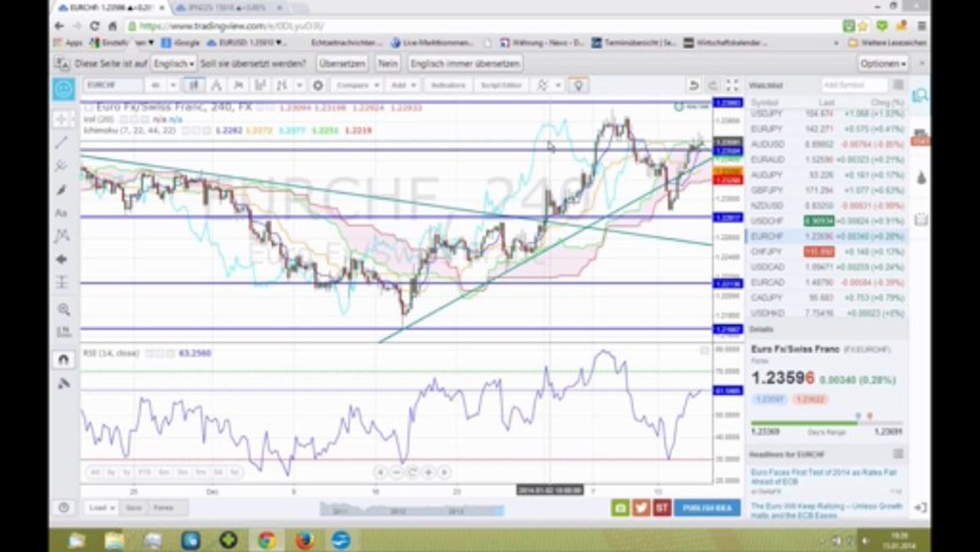Open the Add dropdown
Image resolution: width=980 pixels, height=552 pixels.
click(403, 85)
